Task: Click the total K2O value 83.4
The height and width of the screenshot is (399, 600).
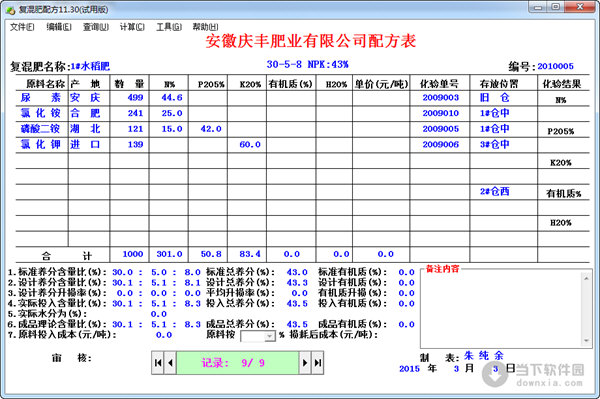Action: pyautogui.click(x=250, y=254)
